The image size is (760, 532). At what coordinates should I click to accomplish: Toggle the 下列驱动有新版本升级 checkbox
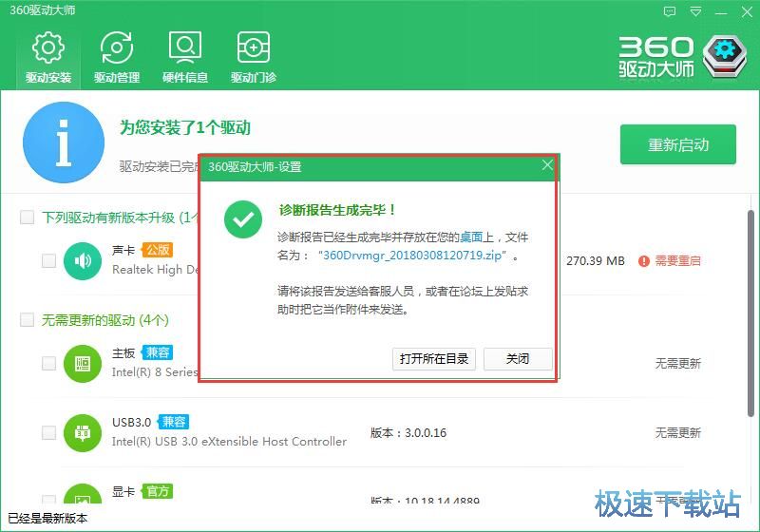28,217
